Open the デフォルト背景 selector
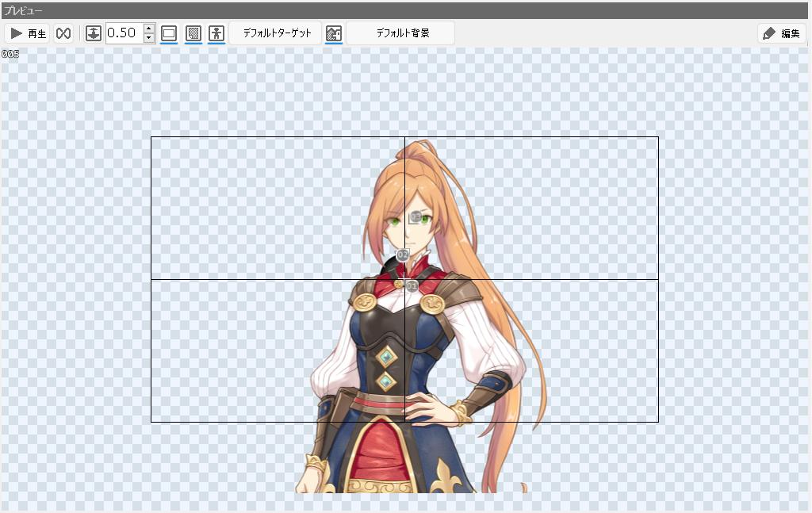The image size is (812, 513). click(401, 33)
